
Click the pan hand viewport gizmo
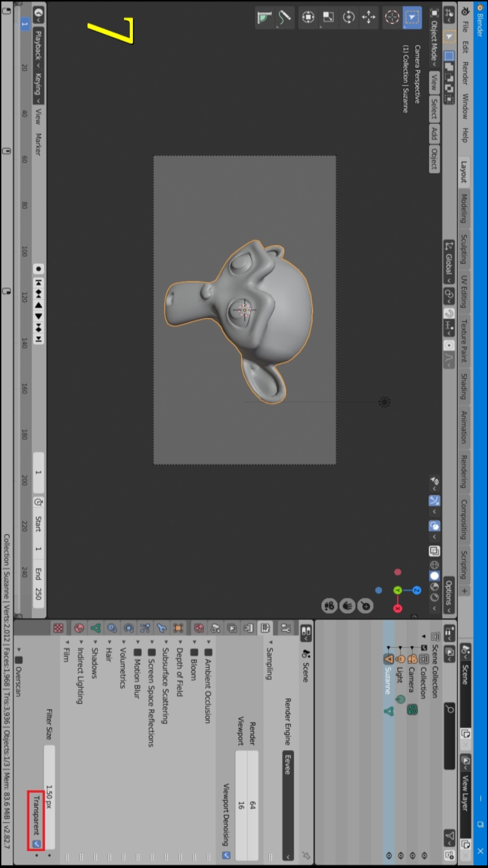coord(347,606)
